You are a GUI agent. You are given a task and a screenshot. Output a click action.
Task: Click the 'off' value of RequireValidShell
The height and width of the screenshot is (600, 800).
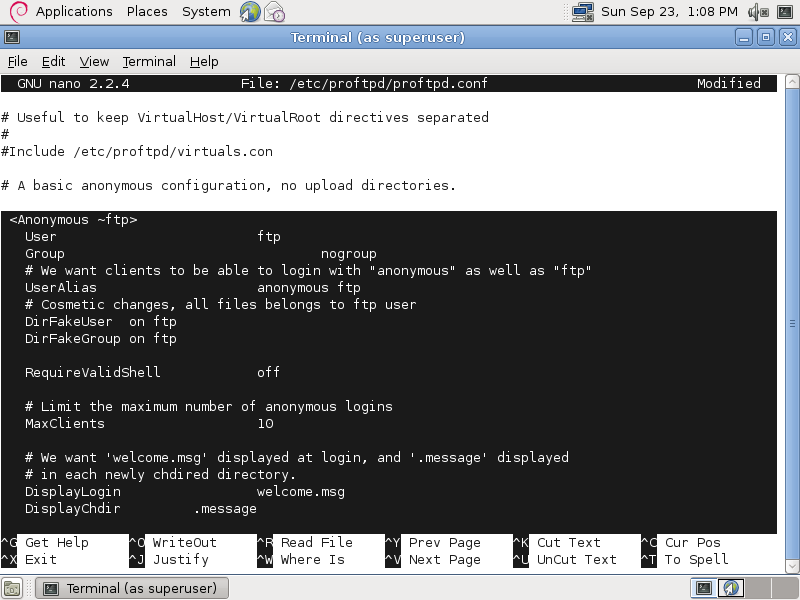point(268,372)
